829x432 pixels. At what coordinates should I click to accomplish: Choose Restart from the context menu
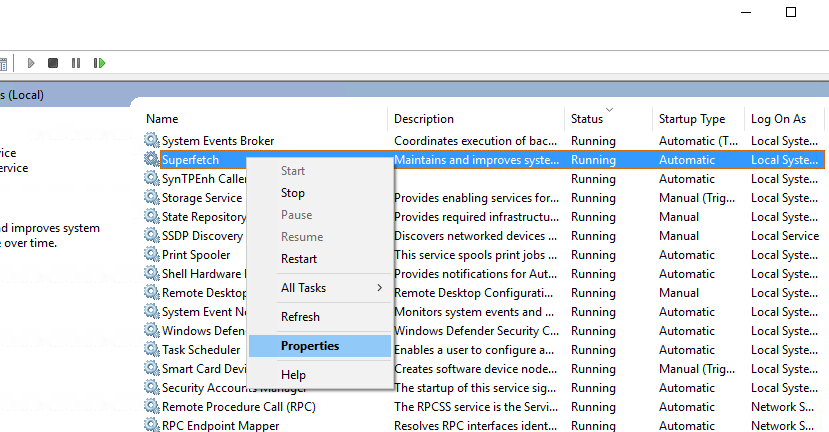click(320, 259)
